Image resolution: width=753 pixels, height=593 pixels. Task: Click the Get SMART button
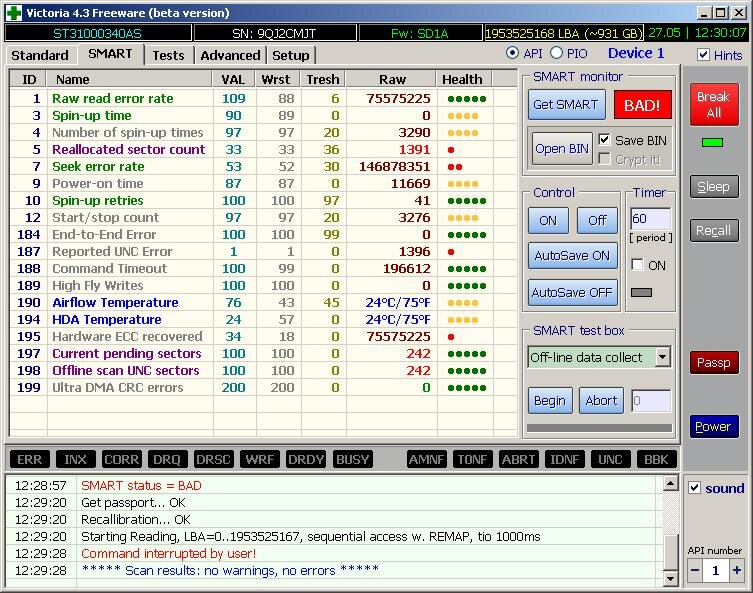pos(566,105)
